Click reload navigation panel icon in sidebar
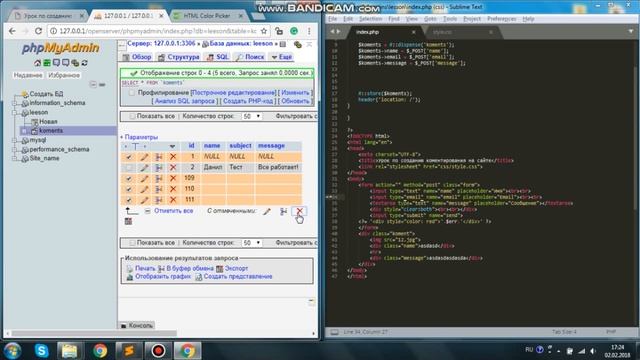Screen dimensions: 640x360 84,63
